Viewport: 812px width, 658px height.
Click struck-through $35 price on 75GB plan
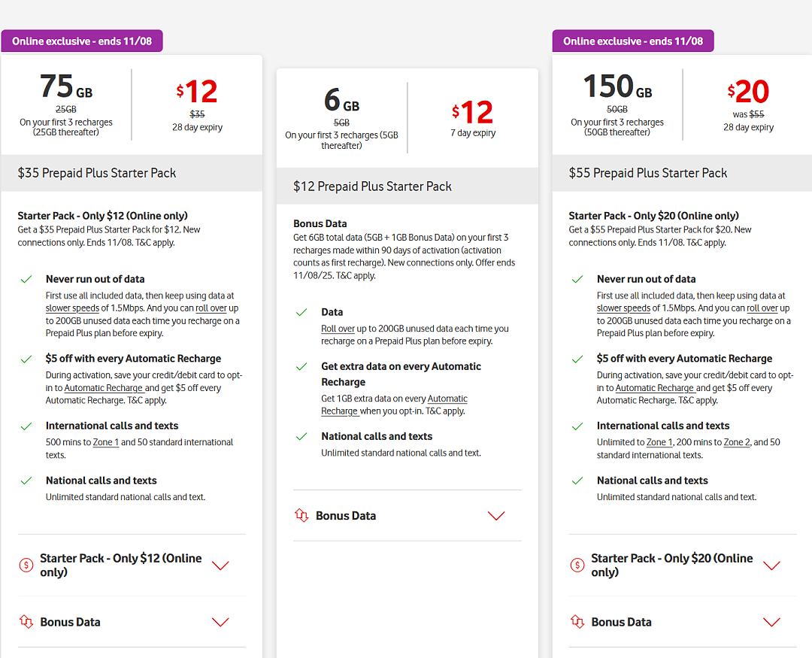(x=197, y=114)
